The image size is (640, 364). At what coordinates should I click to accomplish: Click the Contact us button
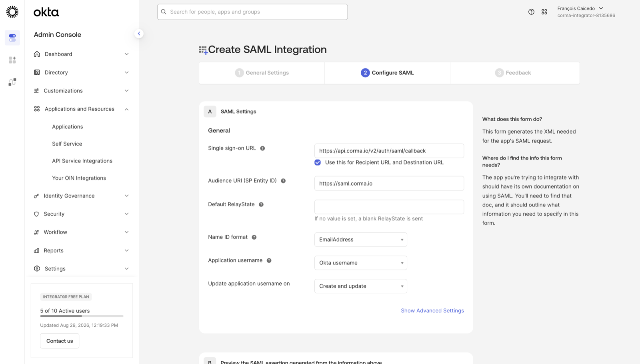click(x=60, y=341)
